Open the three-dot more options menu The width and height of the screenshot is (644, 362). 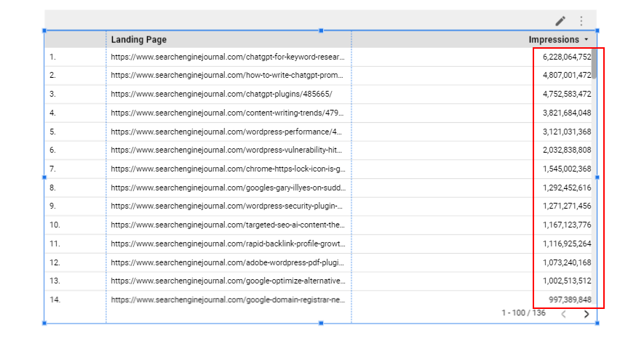point(581,21)
